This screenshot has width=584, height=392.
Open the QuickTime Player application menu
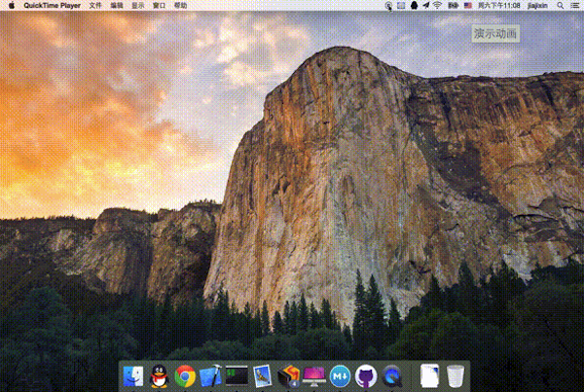click(x=53, y=5)
